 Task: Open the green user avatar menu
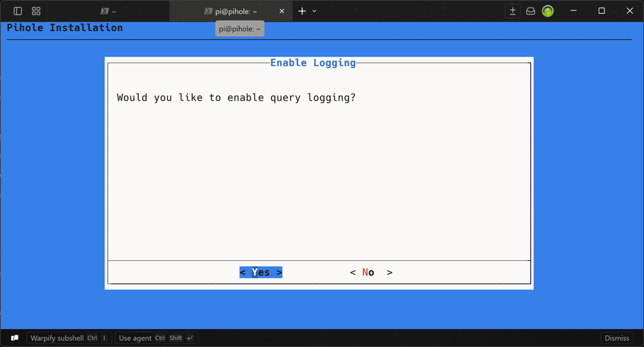[x=548, y=11]
